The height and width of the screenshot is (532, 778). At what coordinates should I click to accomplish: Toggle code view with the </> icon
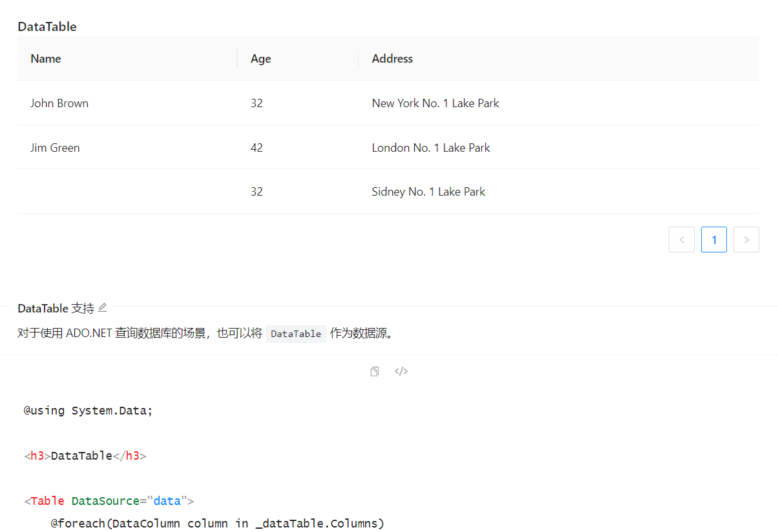[401, 371]
